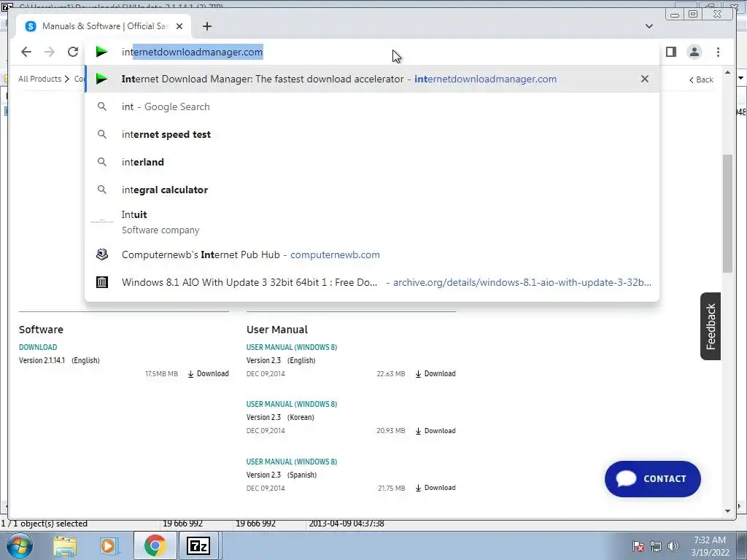Open a new tab with plus button

pyautogui.click(x=206, y=26)
